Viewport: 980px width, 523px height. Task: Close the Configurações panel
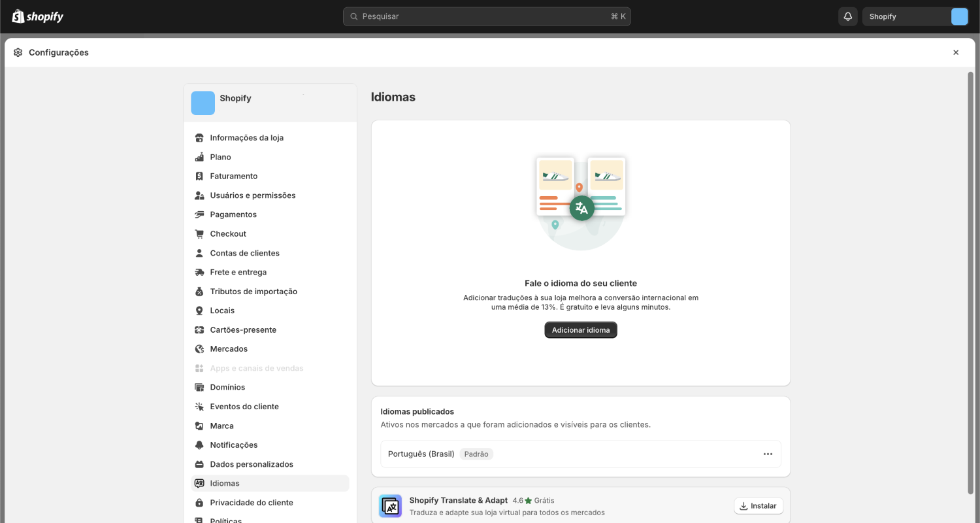point(956,52)
